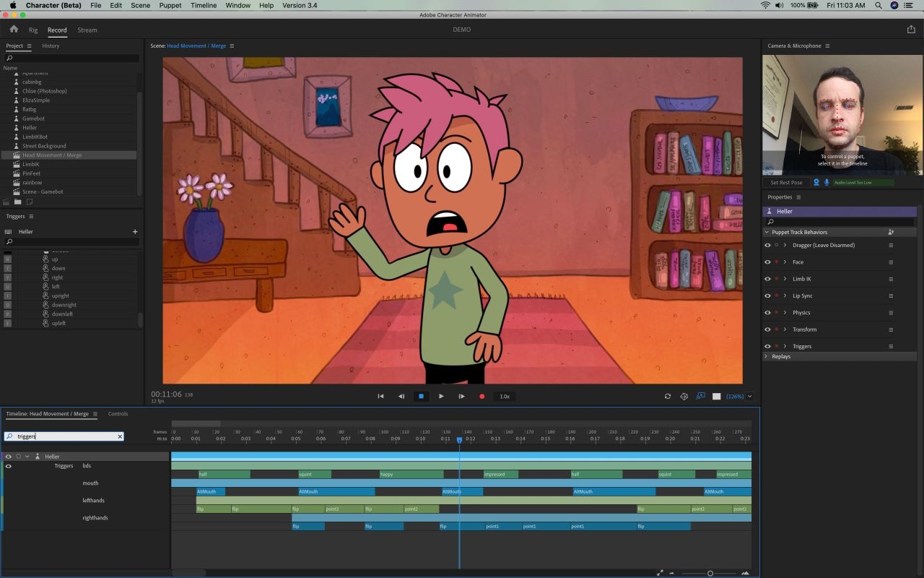Toggle loop playback icon below the scene
Image resolution: width=924 pixels, height=578 pixels.
point(668,396)
